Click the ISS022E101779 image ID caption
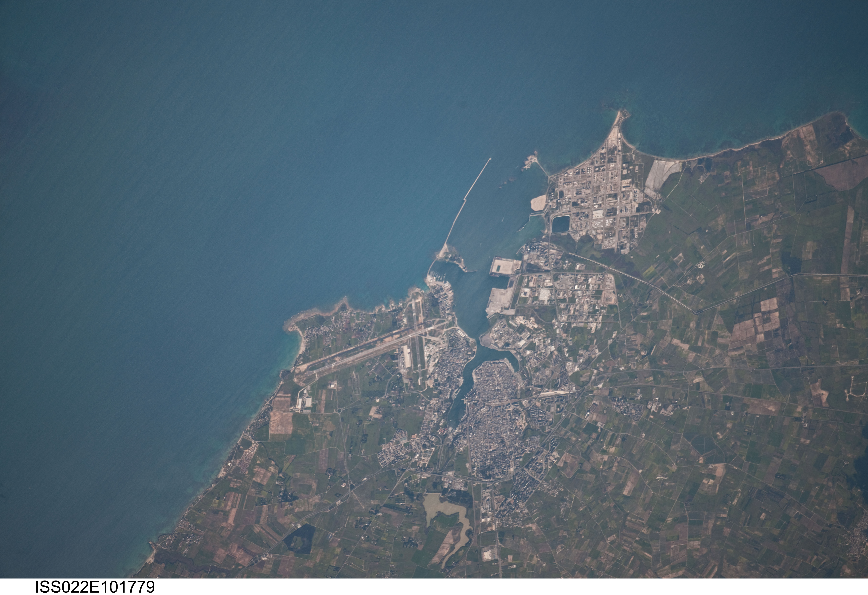The image size is (868, 595). [x=95, y=587]
